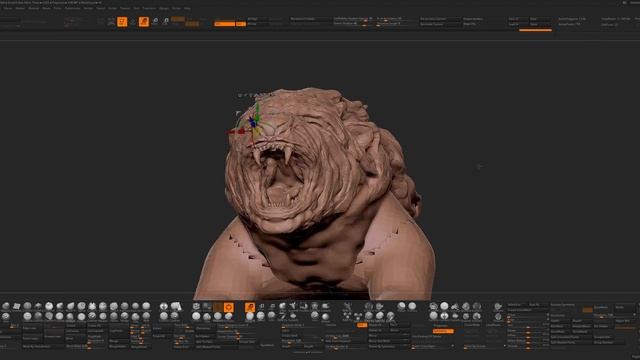Select the white page-shaped icon in bottom brush shelf
This screenshot has height=360, width=640.
[176, 306]
